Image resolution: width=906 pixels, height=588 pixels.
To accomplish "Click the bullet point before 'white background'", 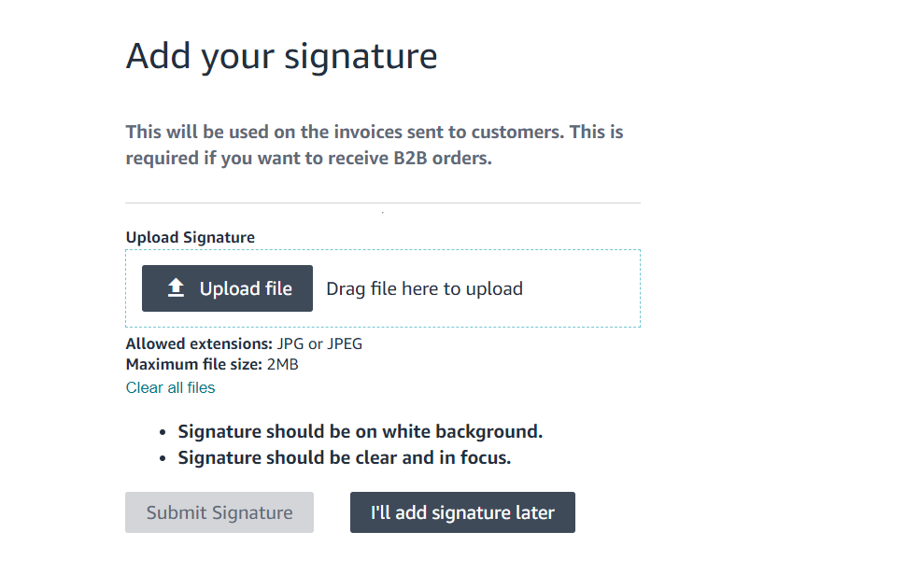I will (x=161, y=432).
